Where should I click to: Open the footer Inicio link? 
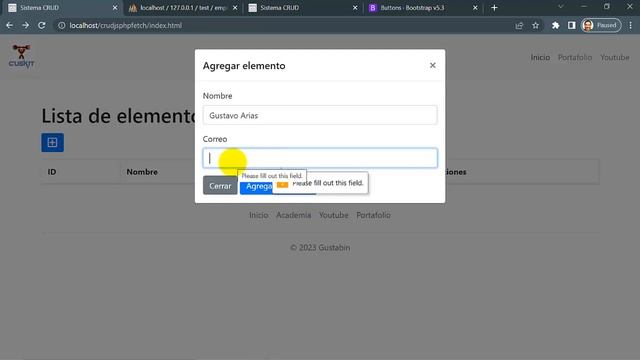pos(258,215)
